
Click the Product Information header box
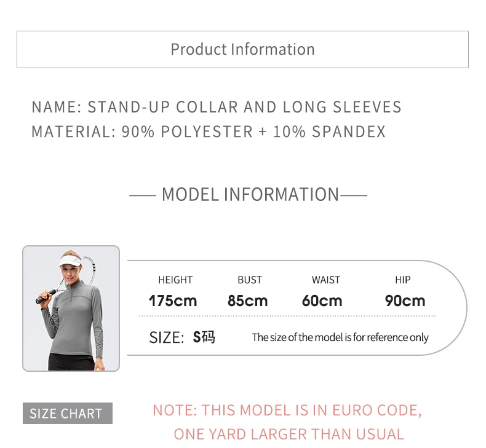click(242, 50)
